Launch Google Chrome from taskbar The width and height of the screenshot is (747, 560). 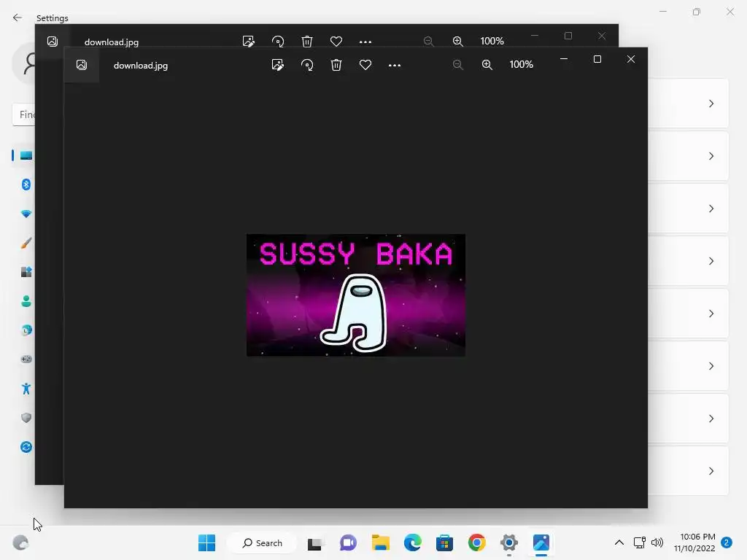pyautogui.click(x=477, y=542)
